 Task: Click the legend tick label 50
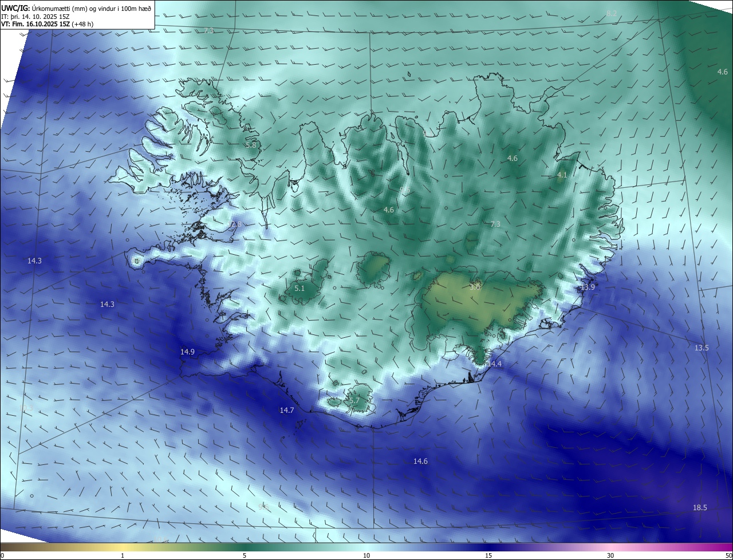[728, 555]
